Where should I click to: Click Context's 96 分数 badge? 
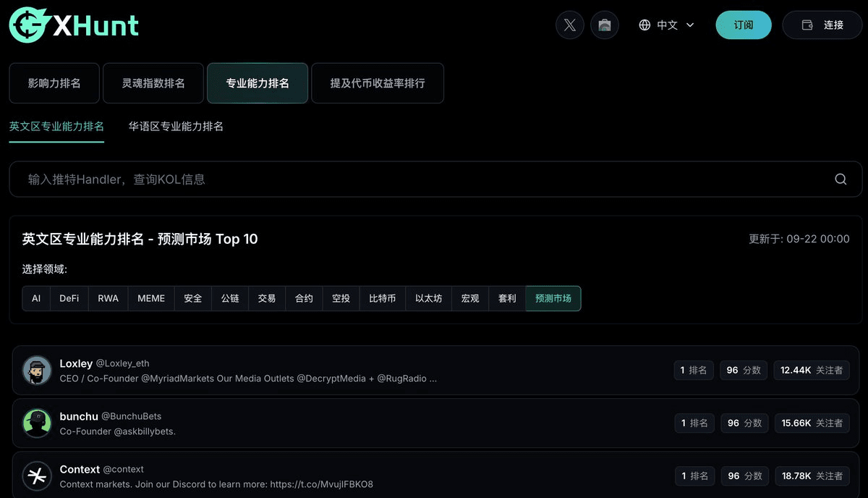pos(744,476)
